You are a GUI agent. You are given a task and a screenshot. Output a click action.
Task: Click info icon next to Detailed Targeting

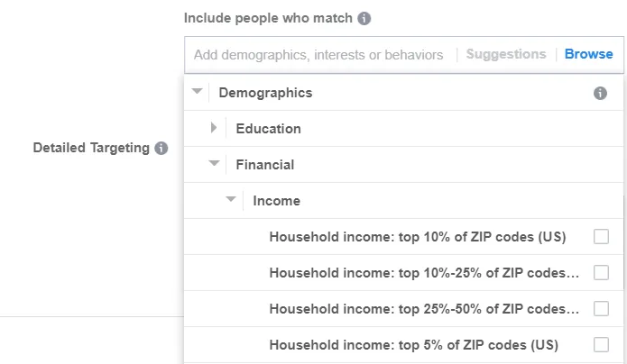pyautogui.click(x=161, y=148)
